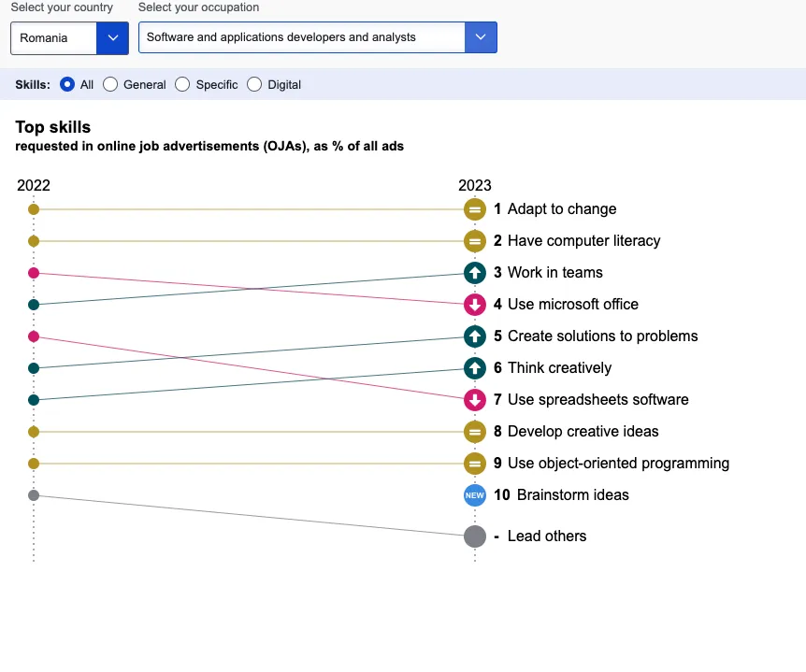Select the All skills radio button
Image resolution: width=806 pixels, height=672 pixels.
pos(67,84)
